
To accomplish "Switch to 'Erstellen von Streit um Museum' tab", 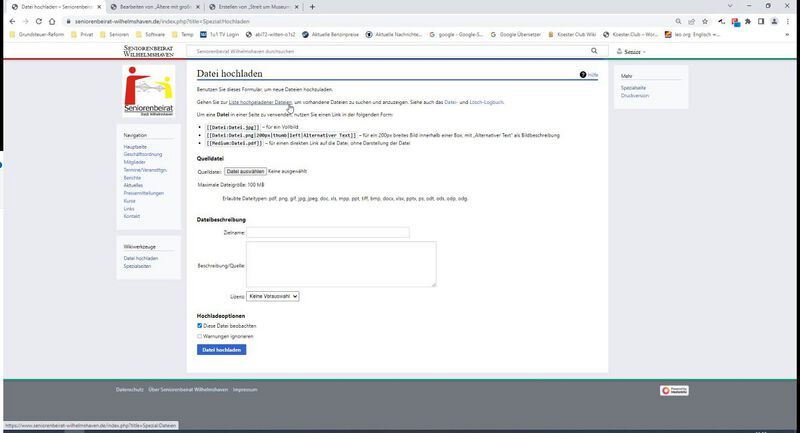I will (251, 7).
